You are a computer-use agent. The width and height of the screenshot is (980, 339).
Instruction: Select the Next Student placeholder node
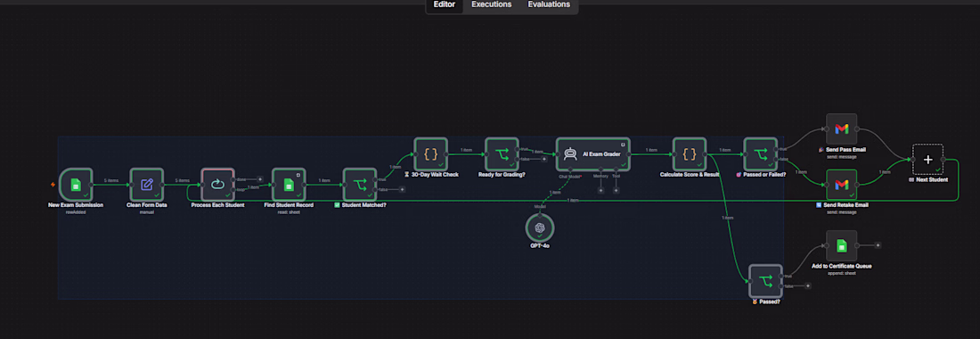click(x=927, y=160)
